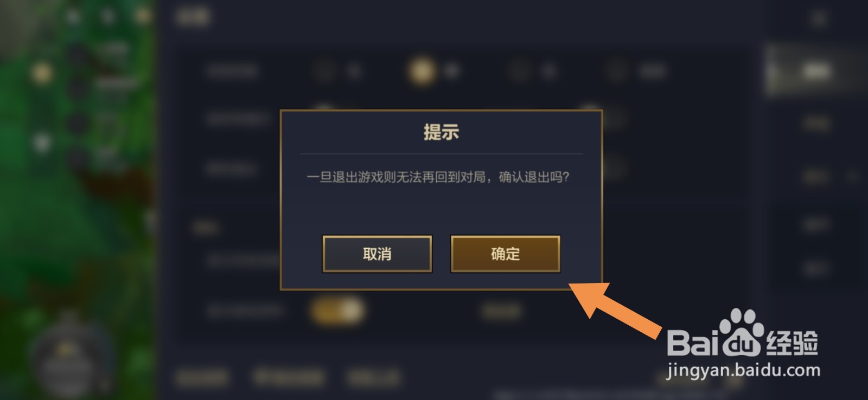The image size is (868, 400).
Task: Select the last radio option in the top row
Action: pyautogui.click(x=617, y=70)
